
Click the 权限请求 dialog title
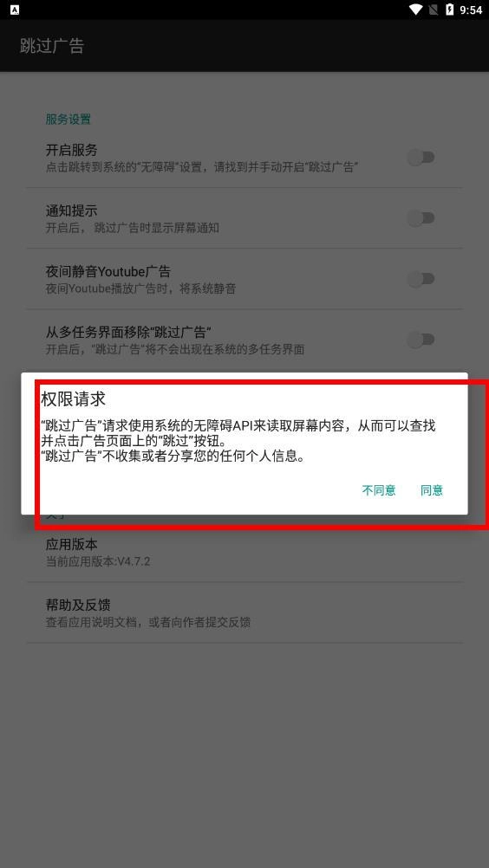point(73,398)
